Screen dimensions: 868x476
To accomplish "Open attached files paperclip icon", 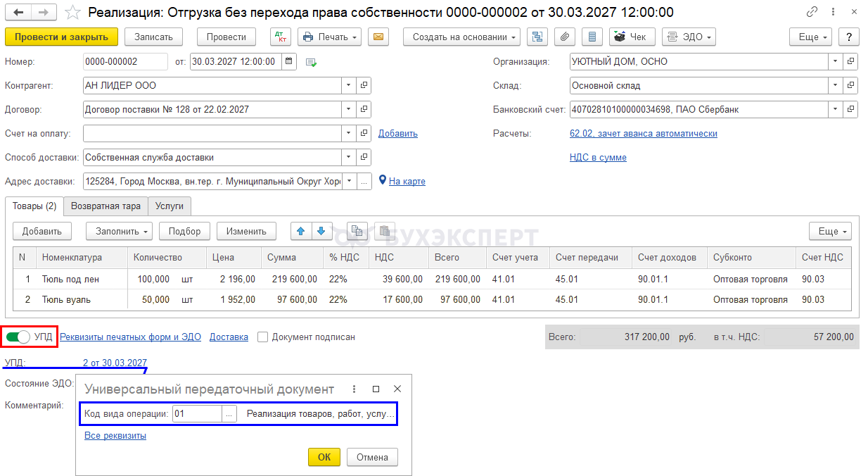I will click(x=565, y=37).
